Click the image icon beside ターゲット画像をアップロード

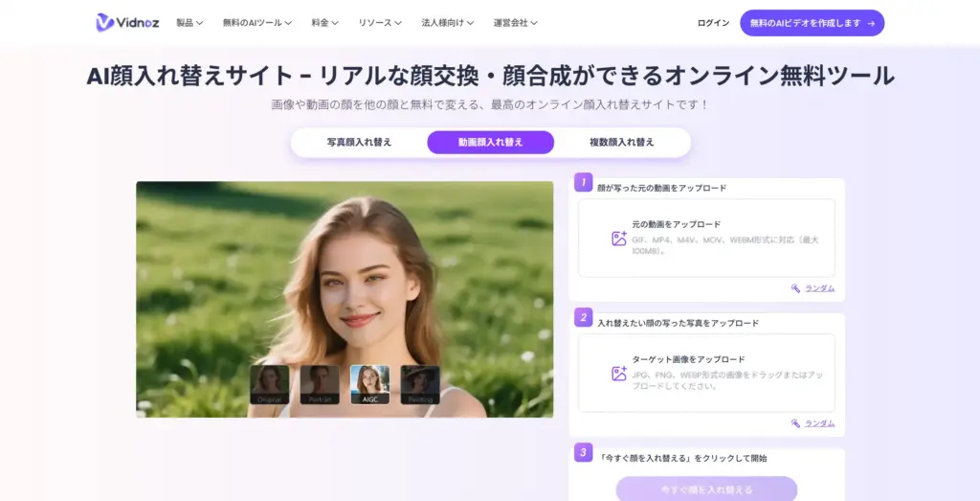click(619, 374)
